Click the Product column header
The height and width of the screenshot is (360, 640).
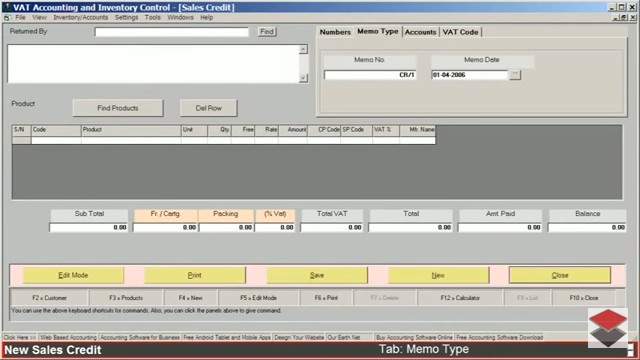point(131,130)
